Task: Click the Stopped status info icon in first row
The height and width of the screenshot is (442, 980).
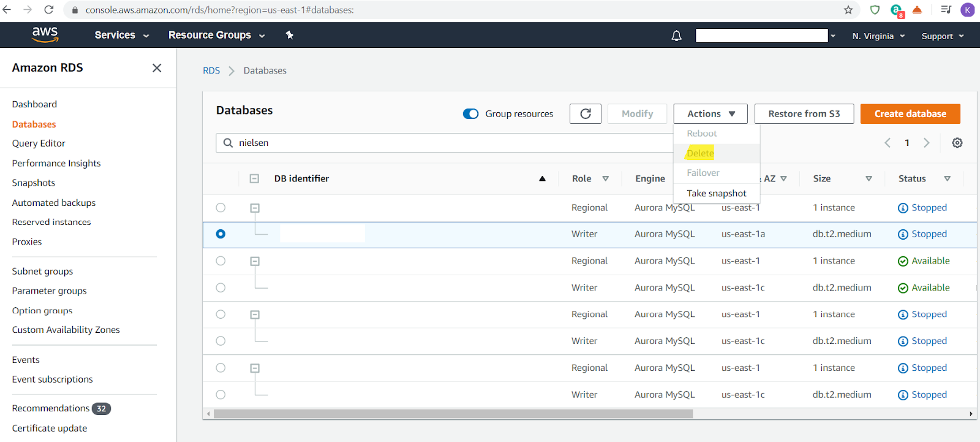Action: tap(903, 208)
